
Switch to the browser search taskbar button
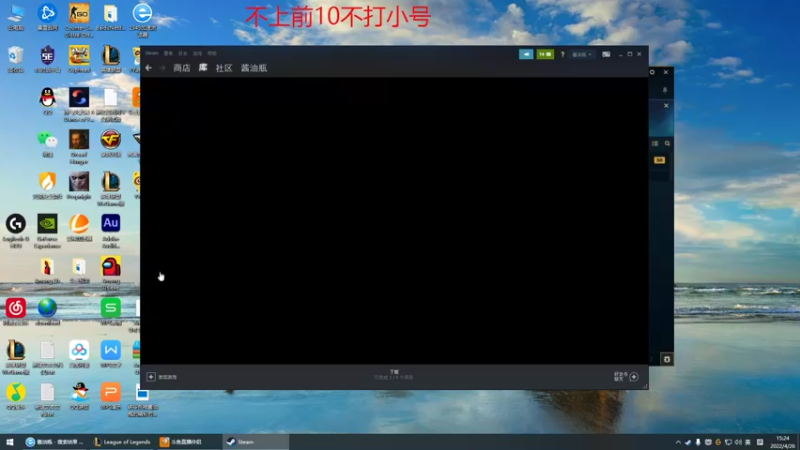point(55,442)
